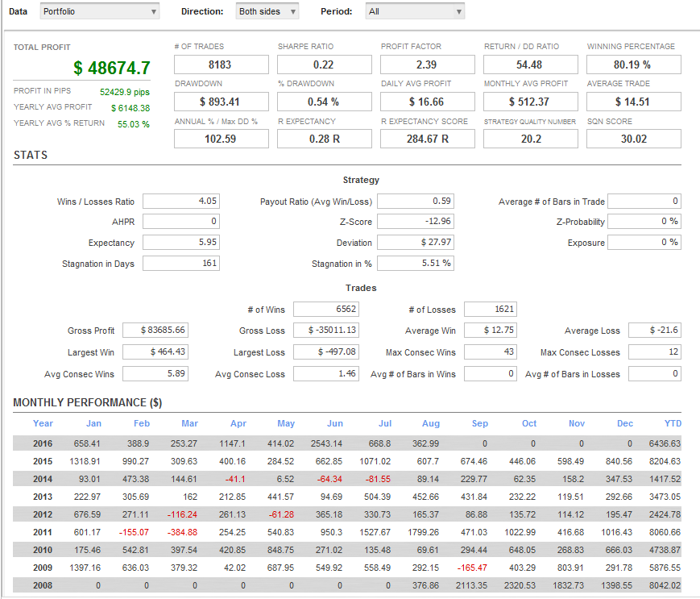Click the Year column header
700x599 pixels.
coord(43,423)
